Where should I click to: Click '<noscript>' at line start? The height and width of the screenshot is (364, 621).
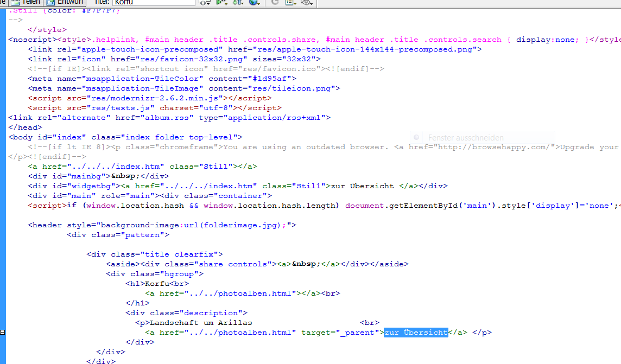[33, 40]
